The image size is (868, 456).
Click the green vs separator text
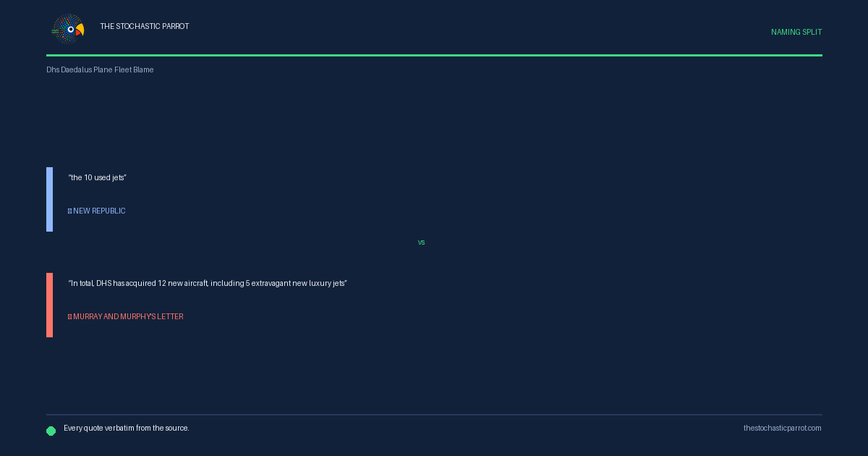click(x=421, y=242)
